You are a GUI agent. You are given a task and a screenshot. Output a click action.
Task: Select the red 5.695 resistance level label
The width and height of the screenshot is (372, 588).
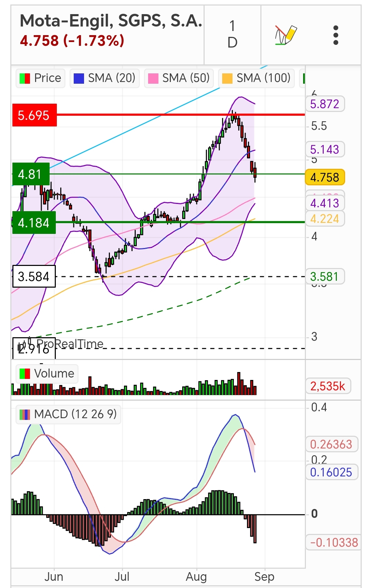34,115
